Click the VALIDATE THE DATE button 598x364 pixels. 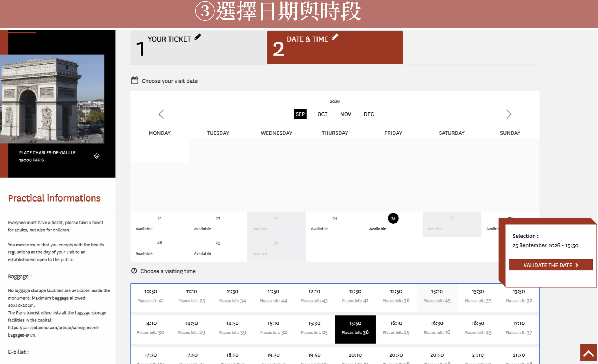[x=551, y=265]
